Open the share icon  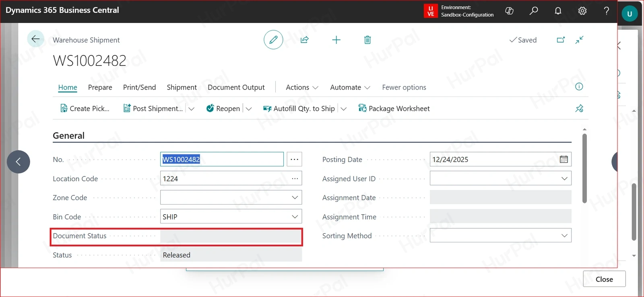tap(305, 40)
